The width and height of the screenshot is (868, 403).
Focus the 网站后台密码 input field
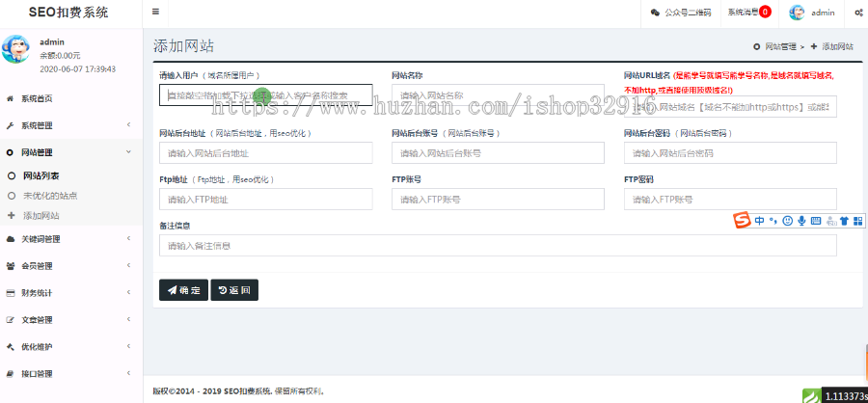pos(730,153)
